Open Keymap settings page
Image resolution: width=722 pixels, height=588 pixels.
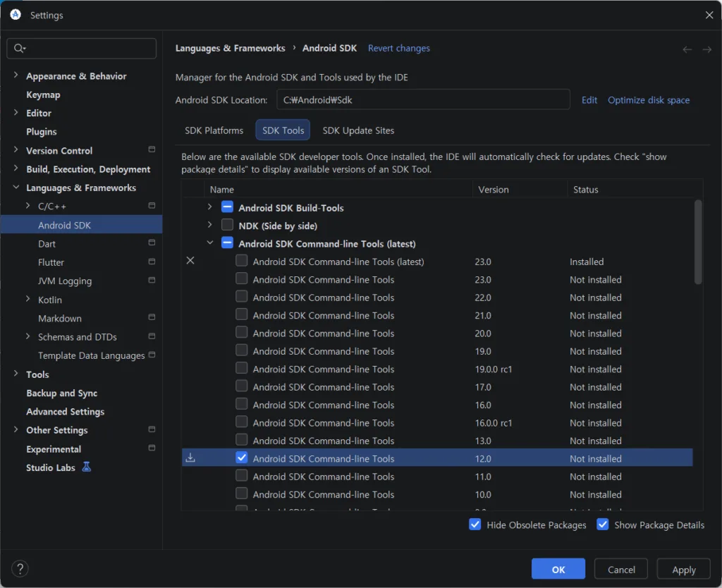click(43, 94)
